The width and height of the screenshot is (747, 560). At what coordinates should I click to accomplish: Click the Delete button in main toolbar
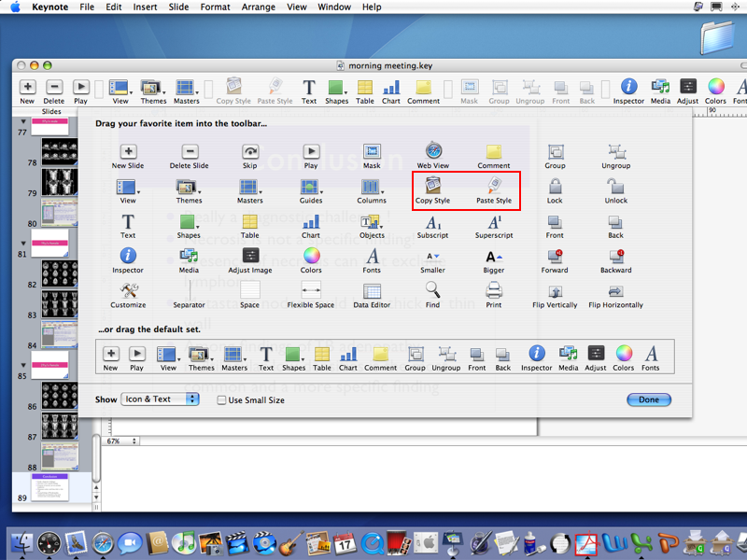click(x=54, y=91)
